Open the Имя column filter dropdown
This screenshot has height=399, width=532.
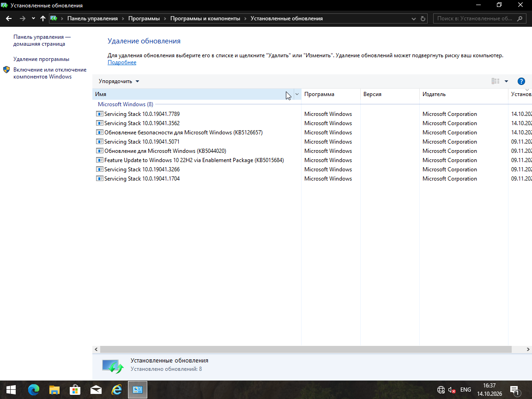[x=297, y=94]
